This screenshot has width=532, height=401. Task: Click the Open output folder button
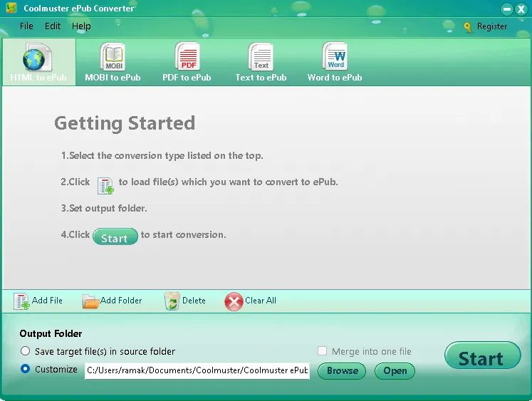point(395,371)
